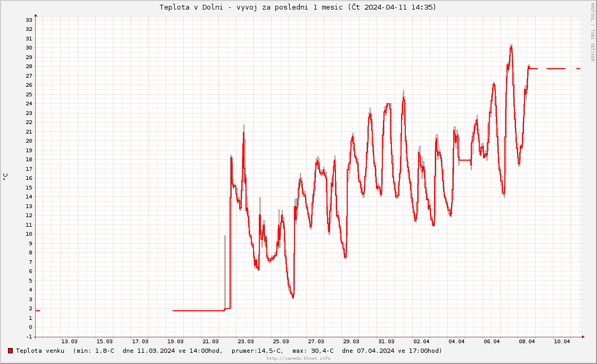Viewport: 597px width, 364px height.
Task: Click the y-axis value 30
Action: pos(29,48)
